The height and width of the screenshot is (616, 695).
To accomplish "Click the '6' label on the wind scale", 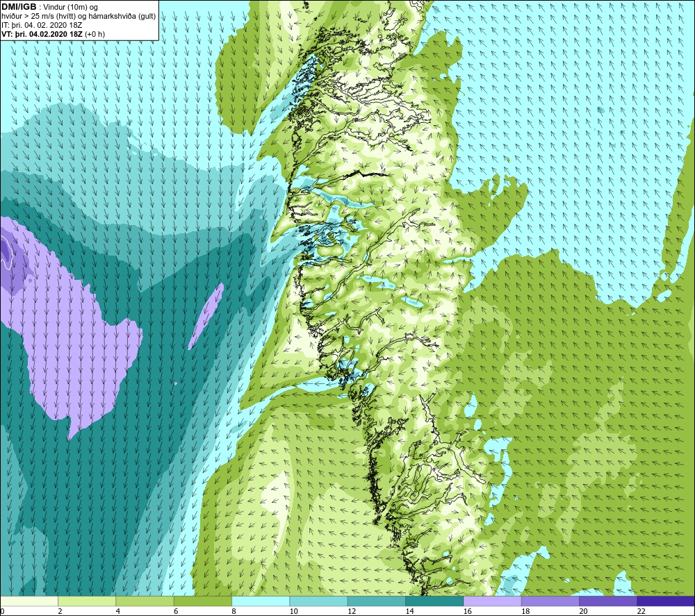I will coord(176,611).
